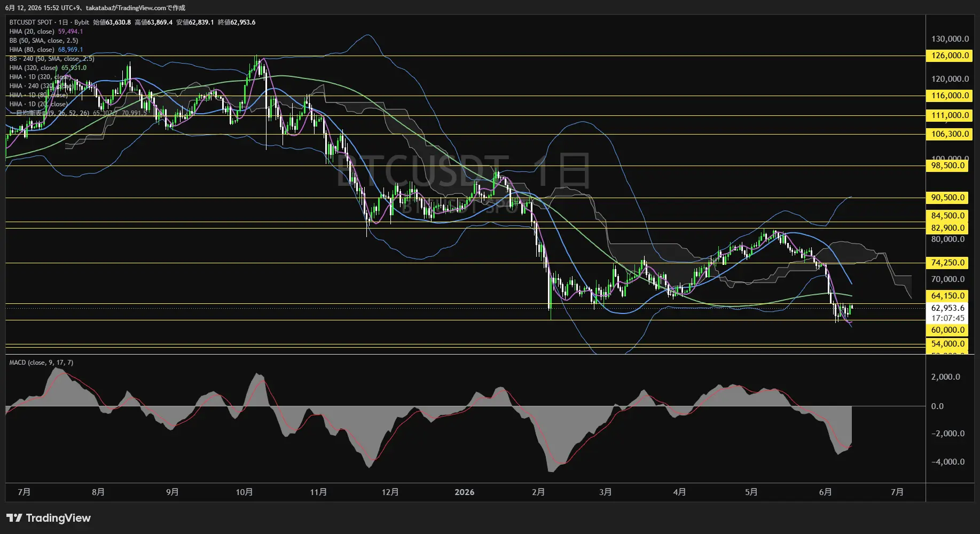The height and width of the screenshot is (534, 980).
Task: Click the MACD axis value −2,000.0
Action: click(x=948, y=434)
